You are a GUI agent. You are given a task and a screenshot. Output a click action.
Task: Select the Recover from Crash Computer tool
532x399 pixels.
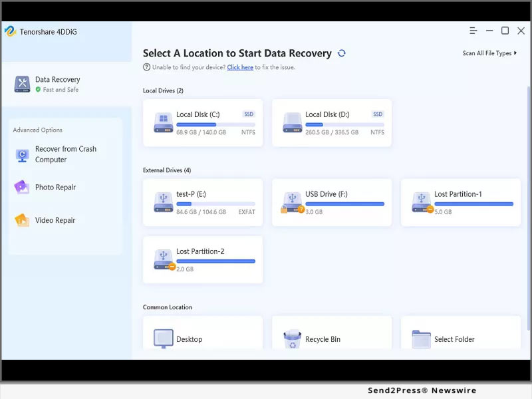pyautogui.click(x=64, y=154)
